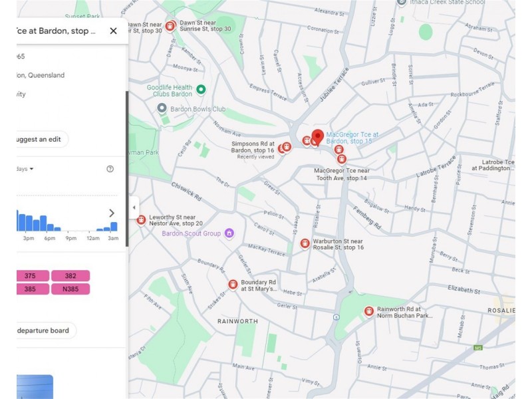Select the N385 bus route chip
The image size is (532, 399).
click(x=70, y=289)
